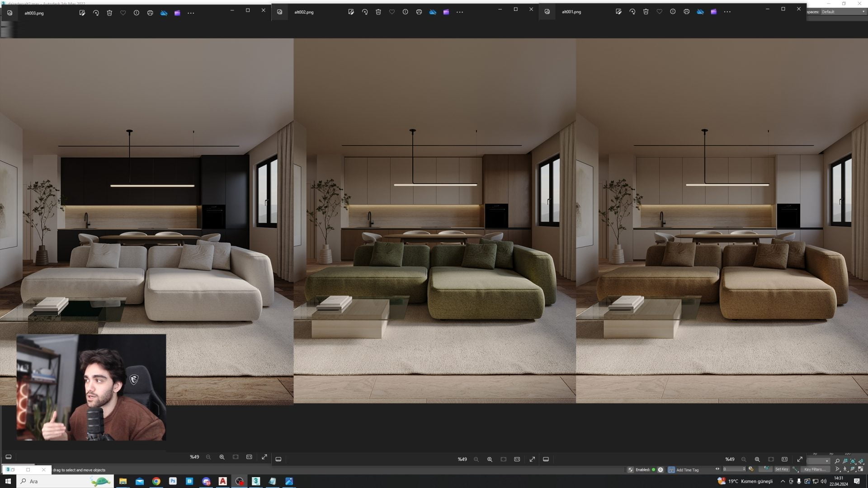Open Key Filters dialog

815,469
